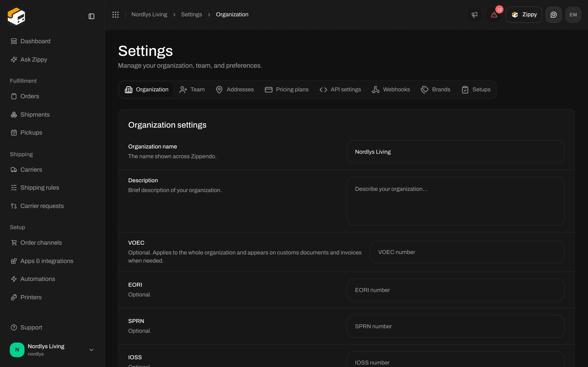Click the Zippy assistant button

tap(524, 14)
